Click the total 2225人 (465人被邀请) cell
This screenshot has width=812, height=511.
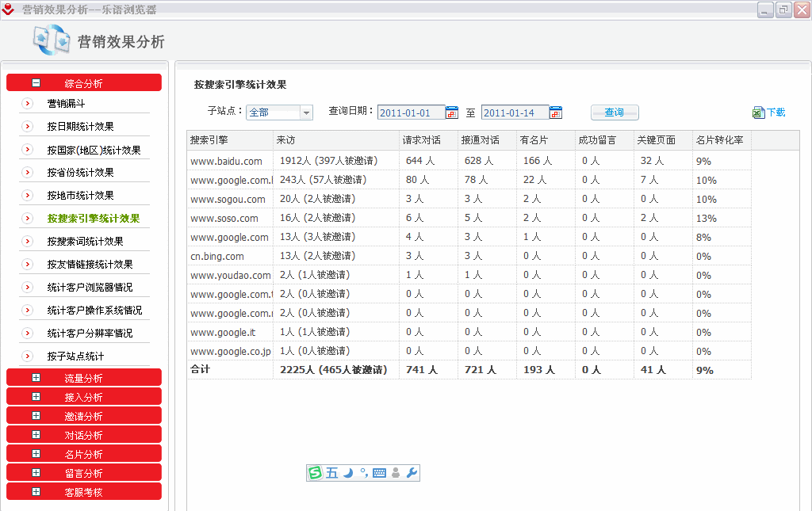pos(336,370)
